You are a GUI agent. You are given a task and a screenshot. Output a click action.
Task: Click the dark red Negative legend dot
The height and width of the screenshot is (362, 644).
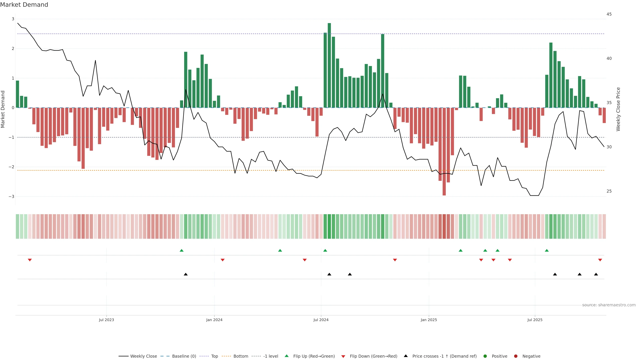[516, 356]
